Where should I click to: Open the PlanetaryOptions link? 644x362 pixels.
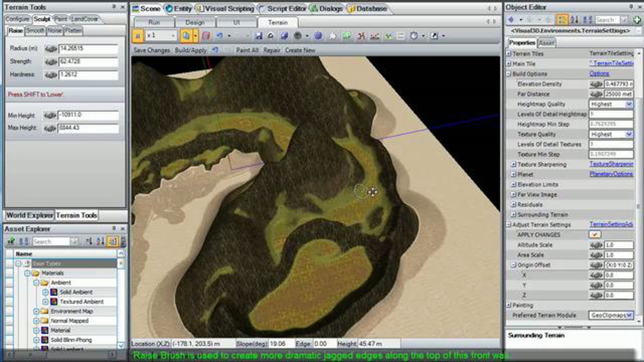(x=611, y=174)
